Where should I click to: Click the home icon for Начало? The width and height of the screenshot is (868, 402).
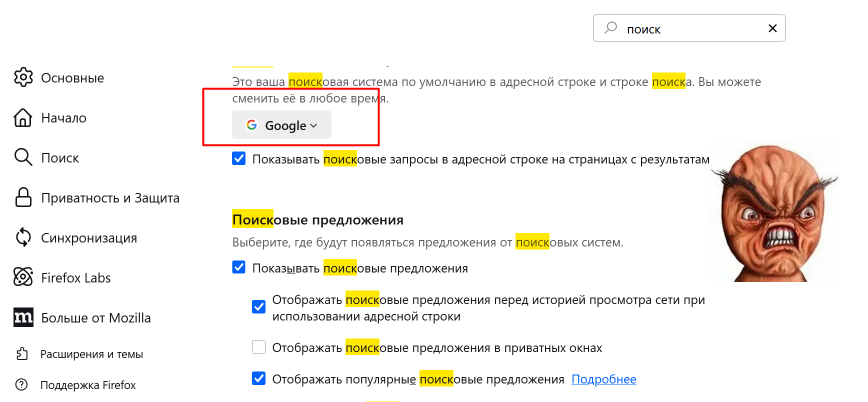(x=23, y=117)
